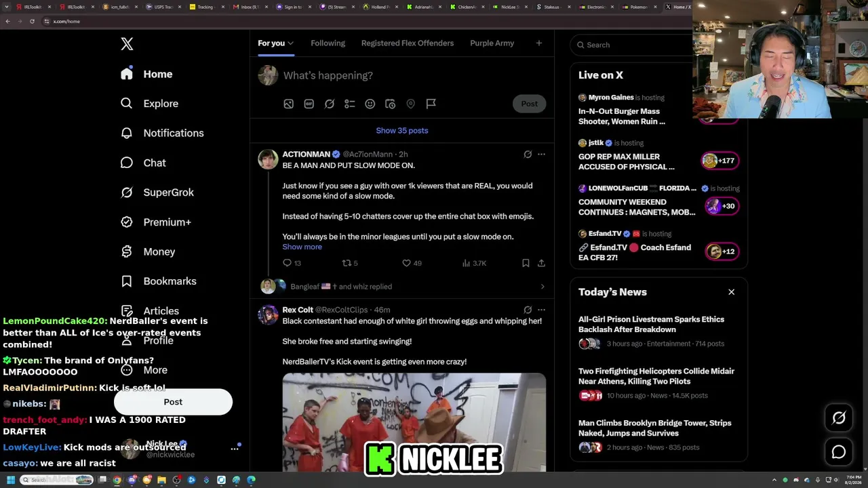Image resolution: width=868 pixels, height=488 pixels.
Task: Bookmark ACTIONMAN's post
Action: [x=526, y=263]
